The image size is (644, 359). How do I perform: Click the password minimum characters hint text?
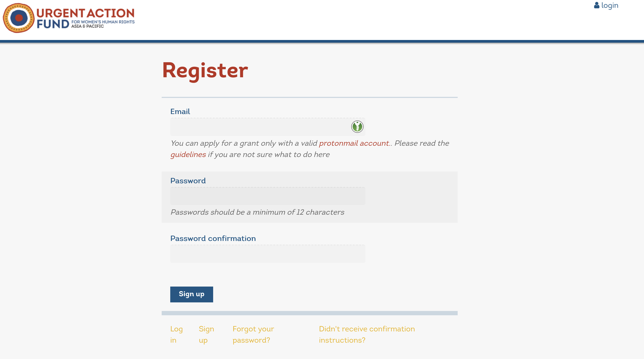coord(257,212)
